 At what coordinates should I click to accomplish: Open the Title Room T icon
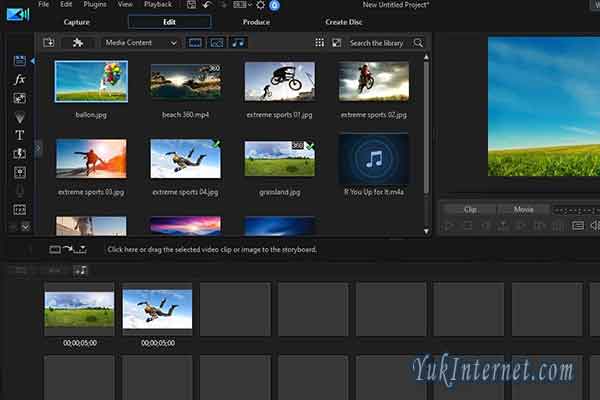(x=19, y=134)
